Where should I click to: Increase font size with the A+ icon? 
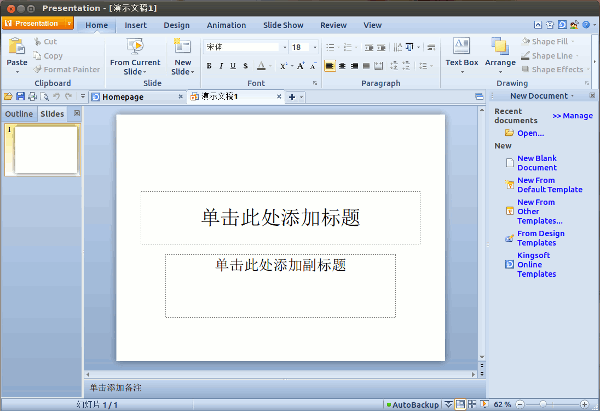click(301, 66)
